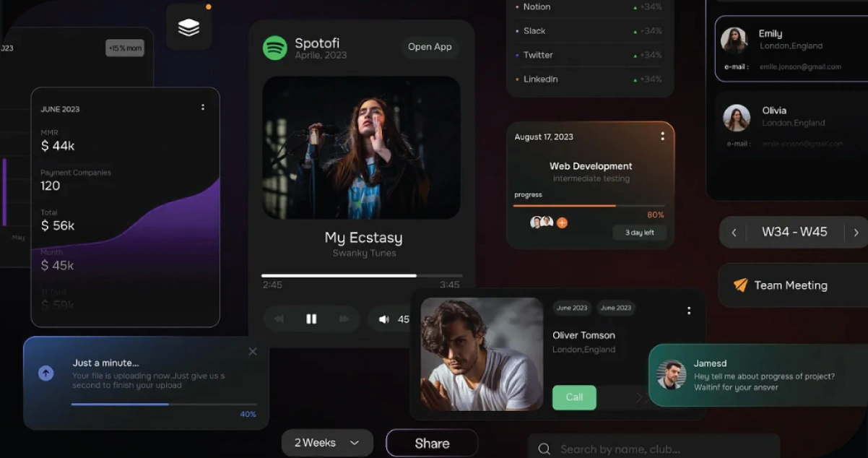The image size is (868, 458).
Task: Skip forward to the next track
Action: coord(344,319)
